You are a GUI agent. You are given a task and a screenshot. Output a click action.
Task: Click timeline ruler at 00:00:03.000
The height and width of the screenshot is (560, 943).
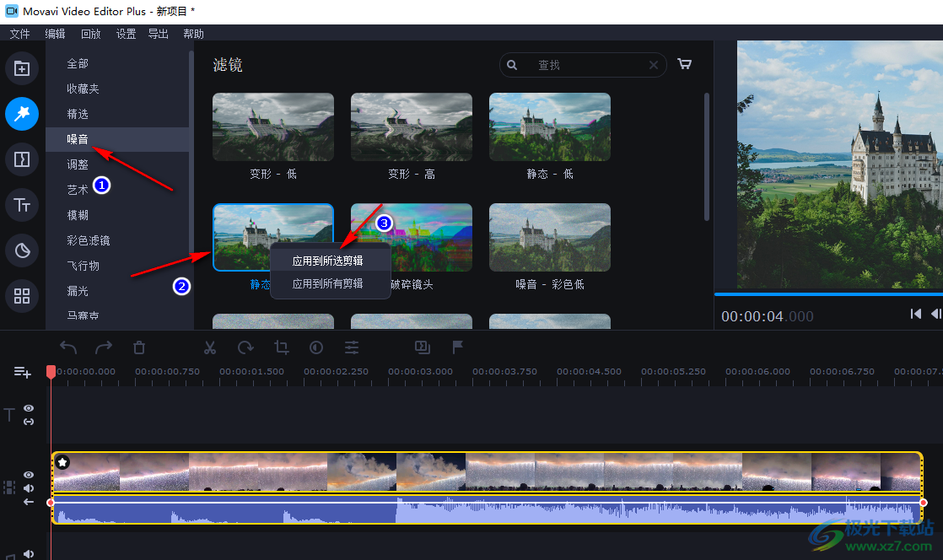(420, 372)
